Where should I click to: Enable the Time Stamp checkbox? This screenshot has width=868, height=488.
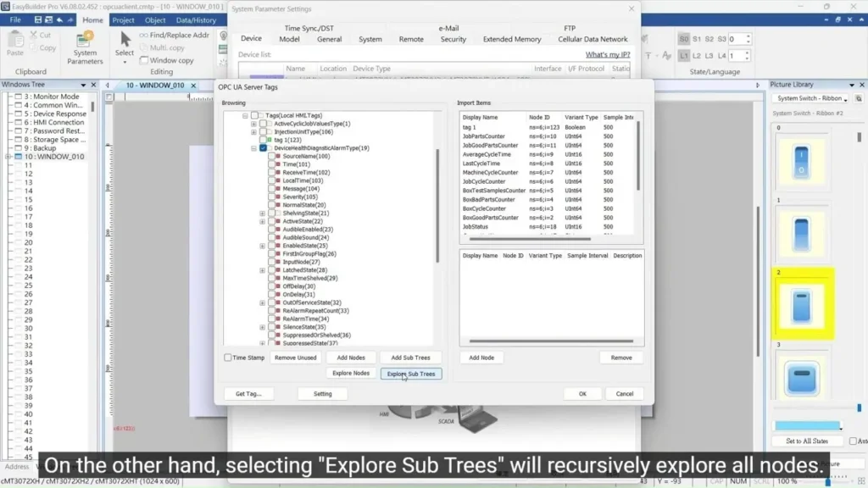pyautogui.click(x=228, y=358)
